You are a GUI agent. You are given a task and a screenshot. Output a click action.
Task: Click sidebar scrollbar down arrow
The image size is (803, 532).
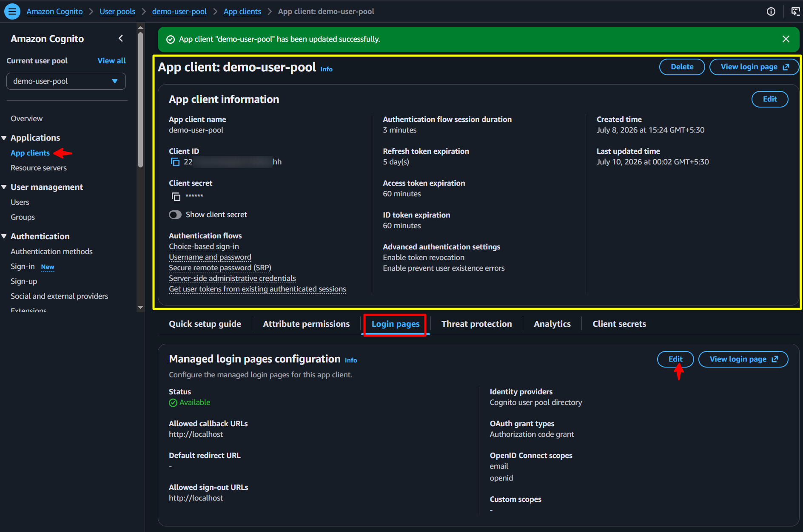(140, 307)
